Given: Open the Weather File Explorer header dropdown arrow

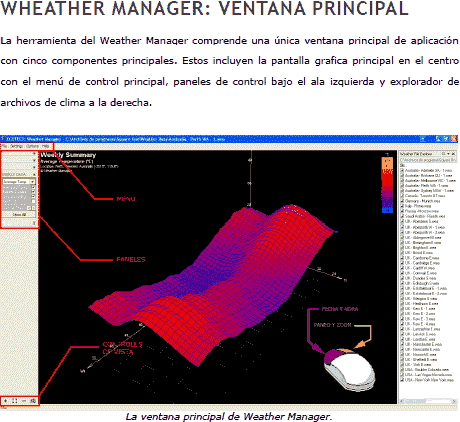Looking at the screenshot, I should tap(448, 154).
